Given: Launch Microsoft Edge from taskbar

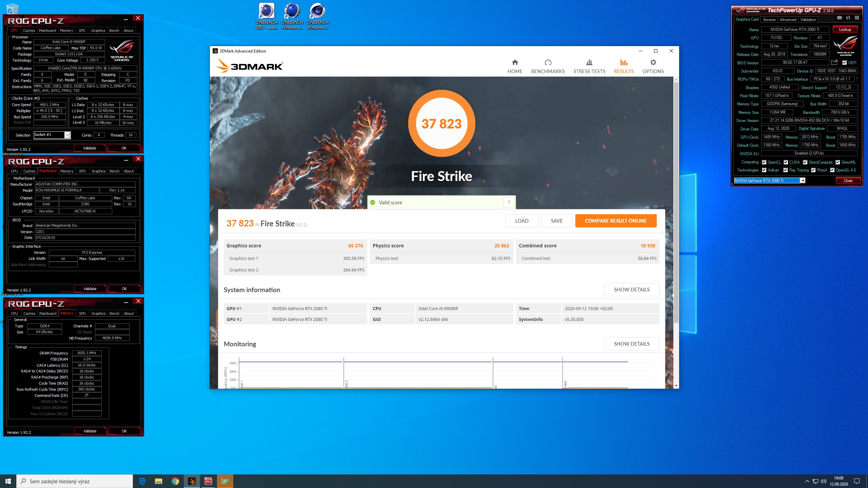Looking at the screenshot, I should [142, 481].
